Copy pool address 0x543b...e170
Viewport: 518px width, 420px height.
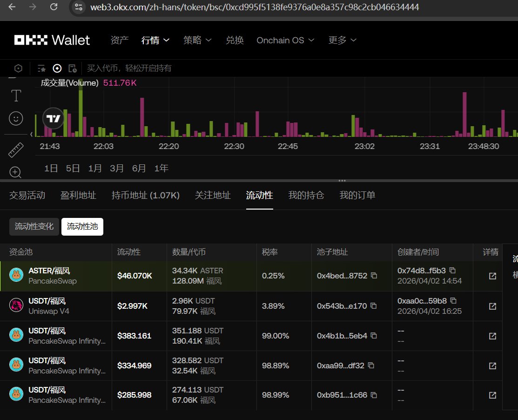[374, 305]
